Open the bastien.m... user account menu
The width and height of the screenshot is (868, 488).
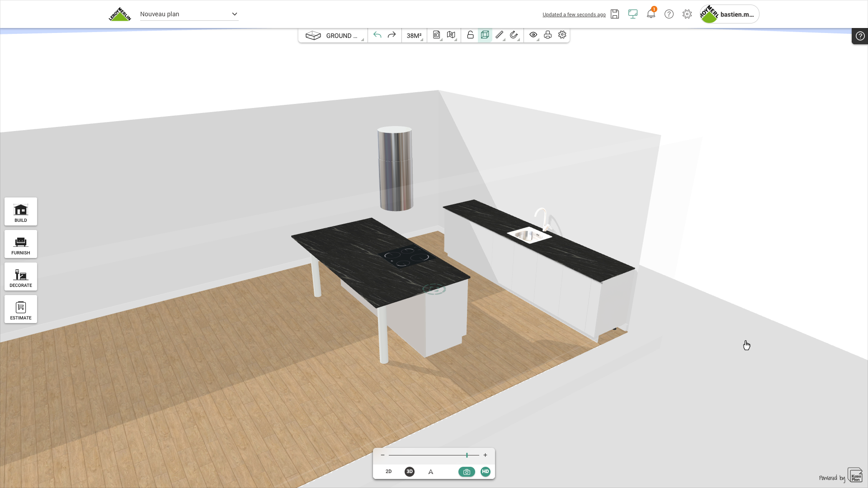pyautogui.click(x=729, y=14)
